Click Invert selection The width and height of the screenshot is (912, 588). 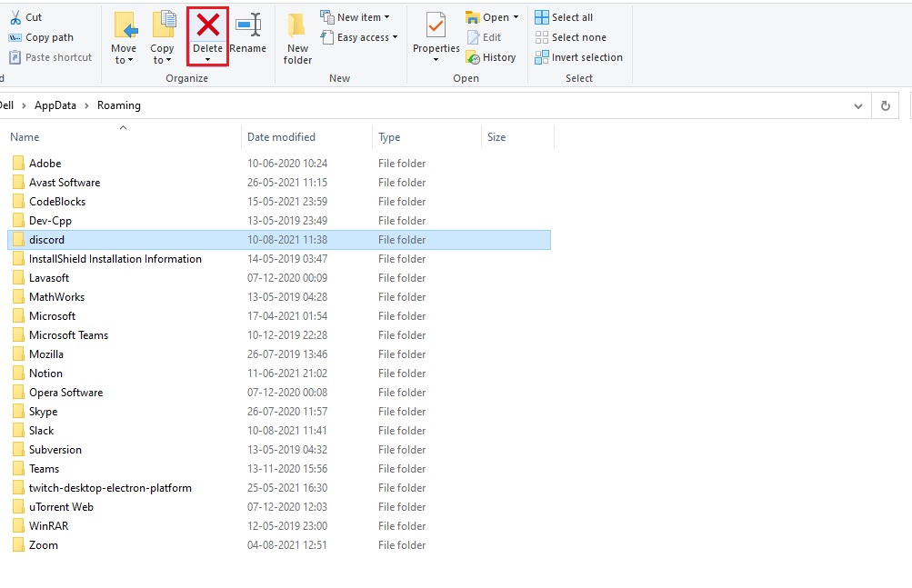(579, 57)
